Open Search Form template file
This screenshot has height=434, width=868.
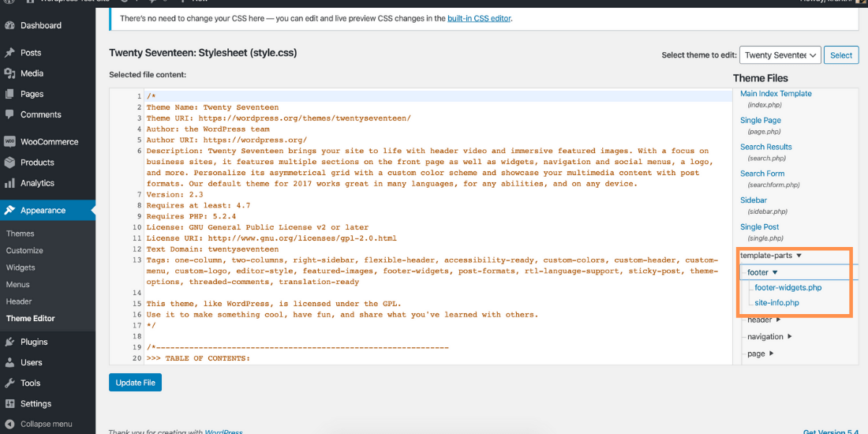coord(762,174)
